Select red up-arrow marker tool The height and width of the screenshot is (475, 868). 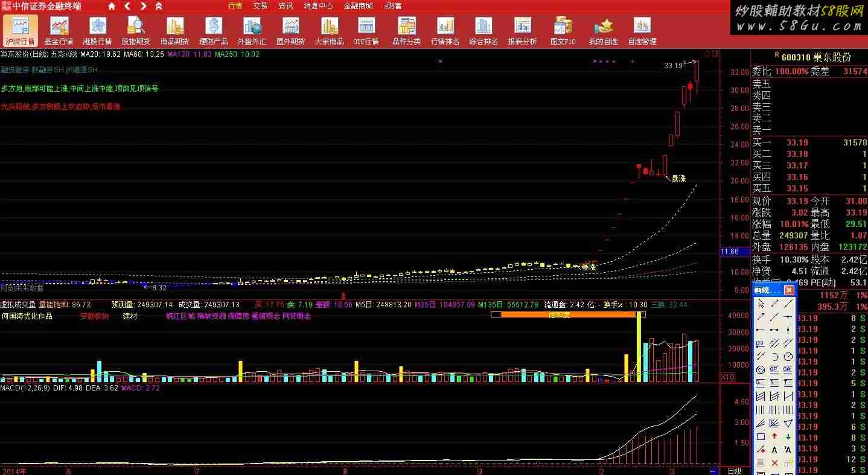pyautogui.click(x=774, y=436)
